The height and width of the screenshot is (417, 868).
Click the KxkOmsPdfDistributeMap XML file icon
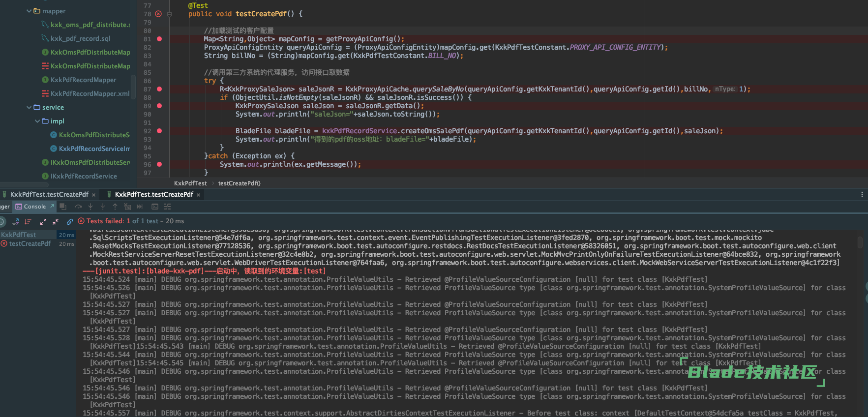(45, 66)
